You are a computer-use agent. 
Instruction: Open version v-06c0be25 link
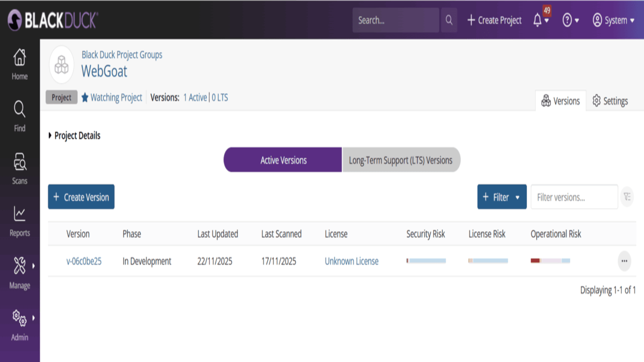click(x=84, y=261)
